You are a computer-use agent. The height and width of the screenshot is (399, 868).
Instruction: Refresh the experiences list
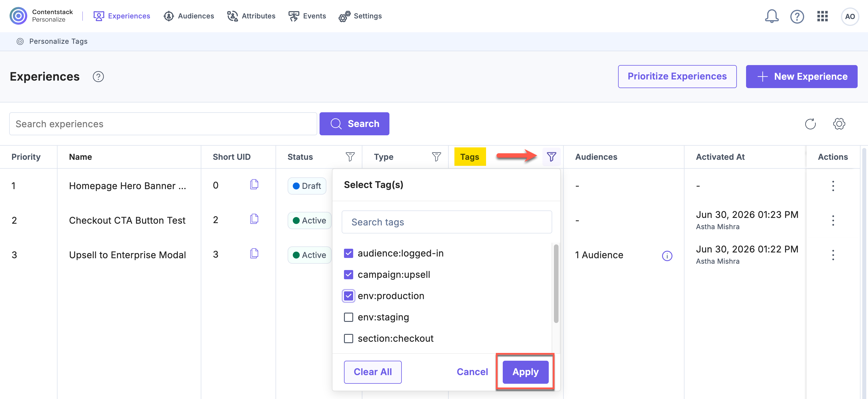(810, 124)
